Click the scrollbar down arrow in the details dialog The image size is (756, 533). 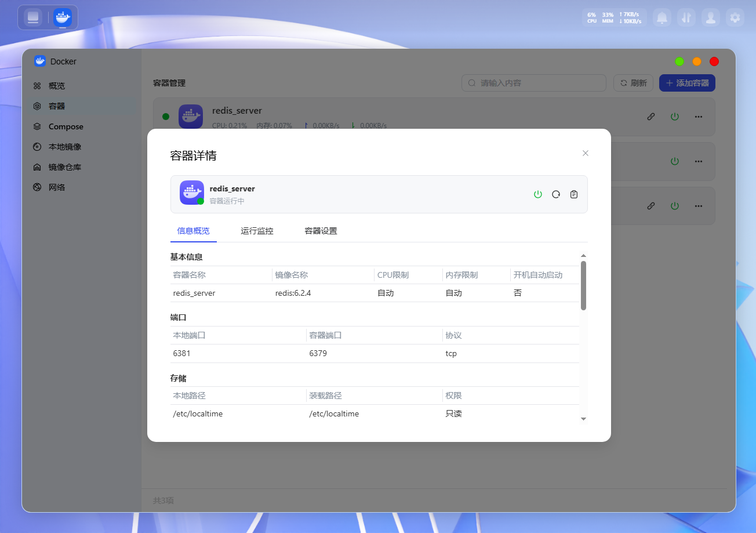click(583, 419)
